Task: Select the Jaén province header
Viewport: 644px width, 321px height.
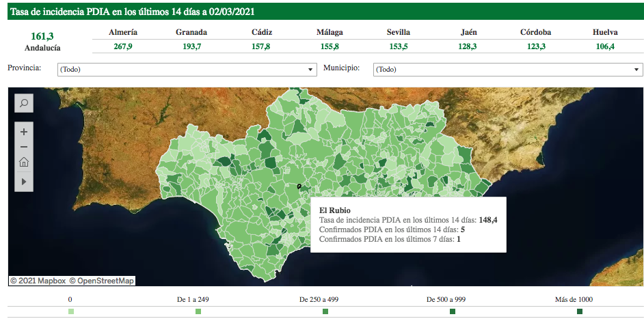Action: 468,32
